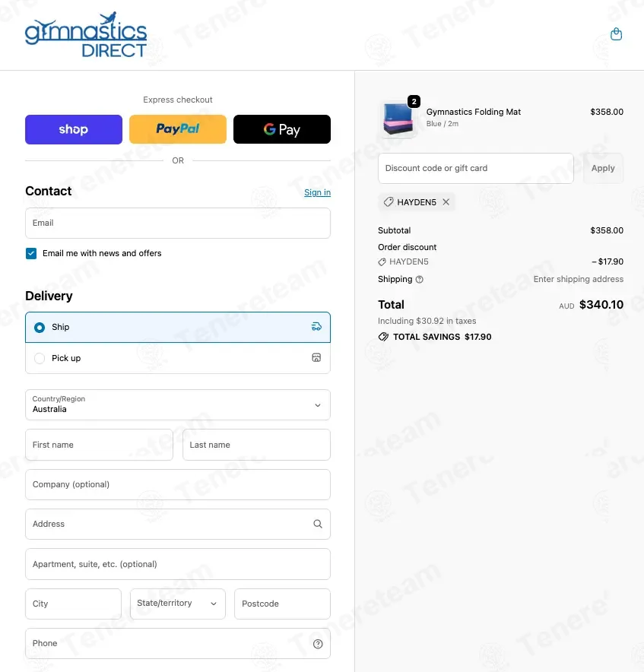Click the store icon in Pick up row
The height and width of the screenshot is (672, 644).
316,358
